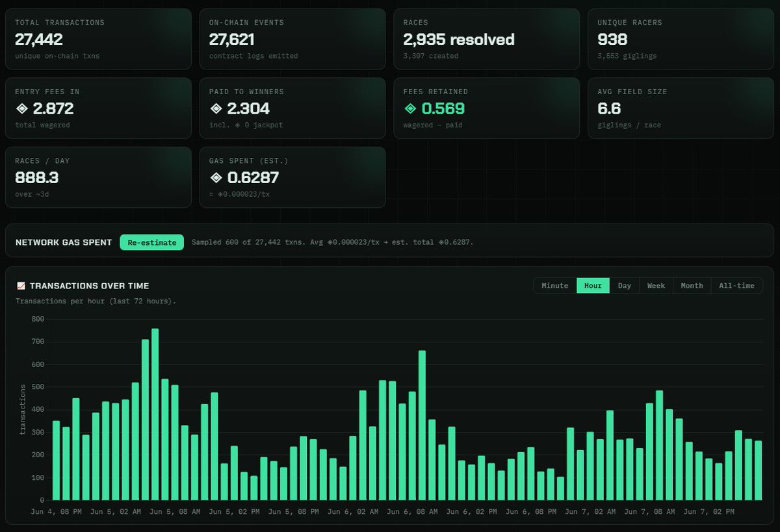
Task: Open the Total Transactions card
Action: tap(98, 39)
